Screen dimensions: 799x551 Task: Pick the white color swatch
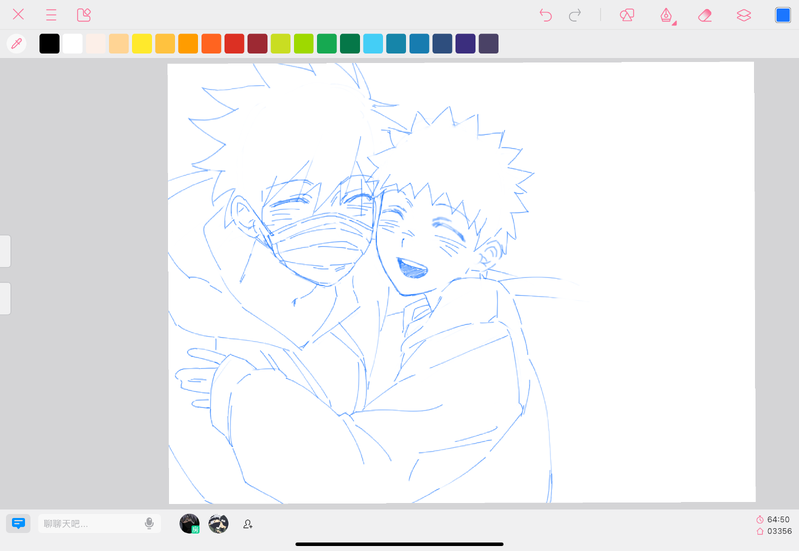(x=72, y=43)
